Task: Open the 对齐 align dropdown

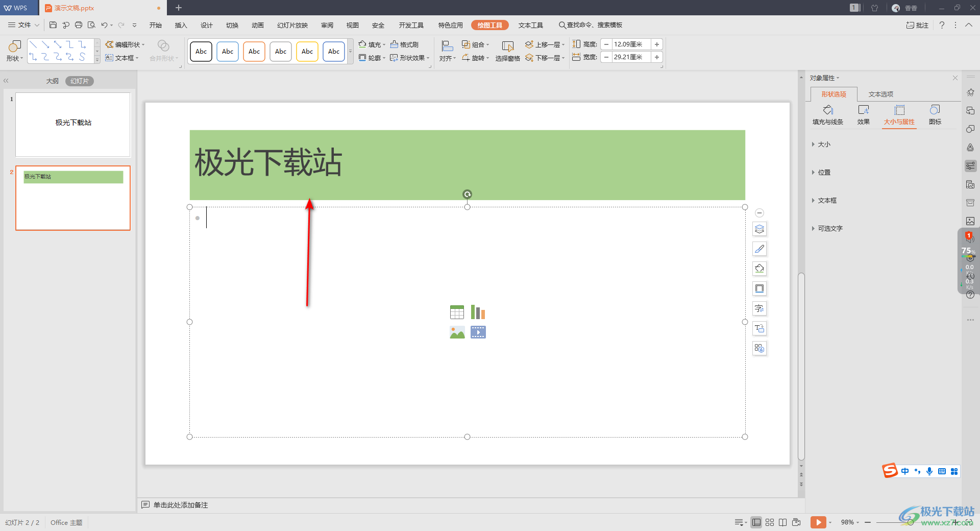Action: pyautogui.click(x=447, y=52)
